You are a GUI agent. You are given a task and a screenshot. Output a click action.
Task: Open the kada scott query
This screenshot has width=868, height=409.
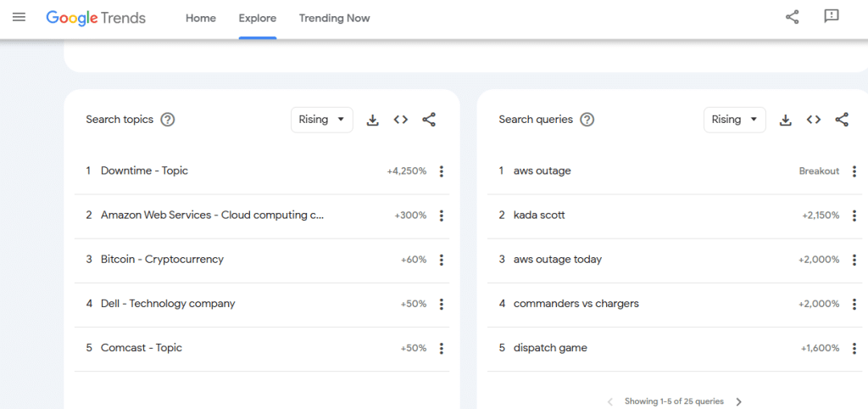point(539,215)
